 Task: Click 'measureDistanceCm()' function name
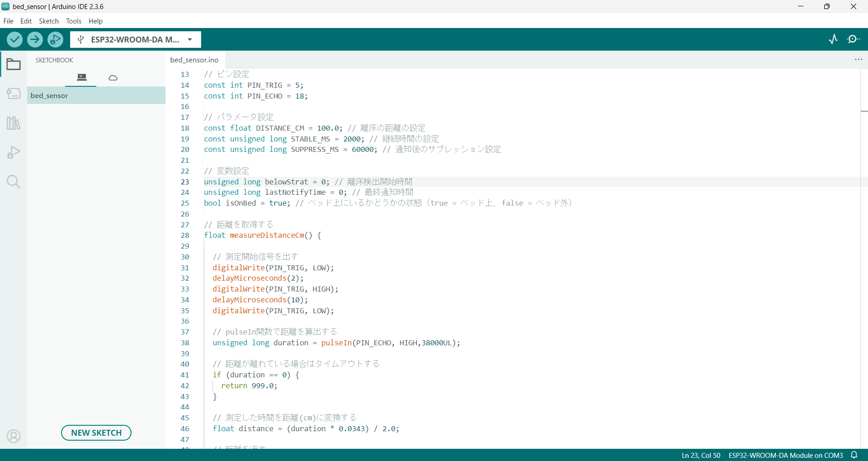pyautogui.click(x=271, y=235)
